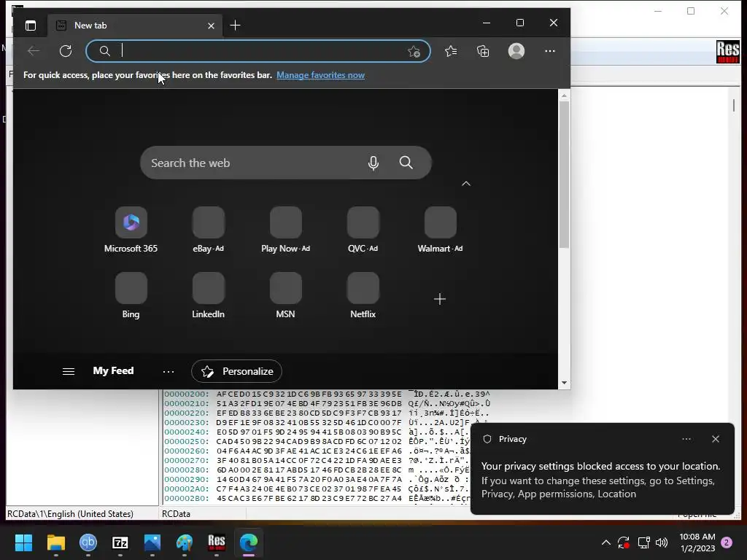The image size is (747, 560).
Task: Open Edge tab actions menu
Action: (x=31, y=26)
